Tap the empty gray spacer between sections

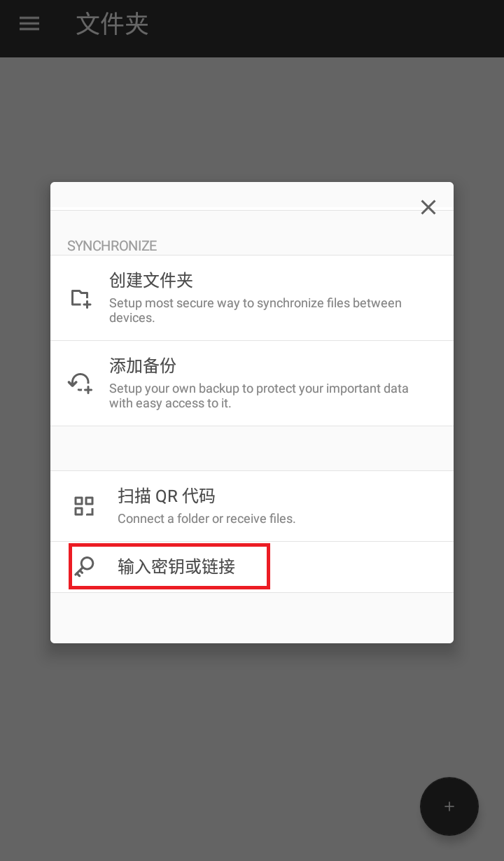click(x=252, y=448)
